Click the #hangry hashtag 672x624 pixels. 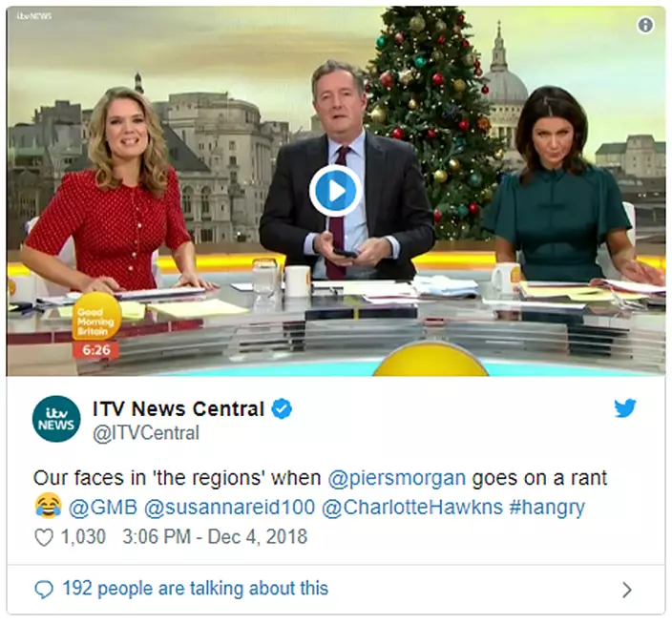(547, 508)
